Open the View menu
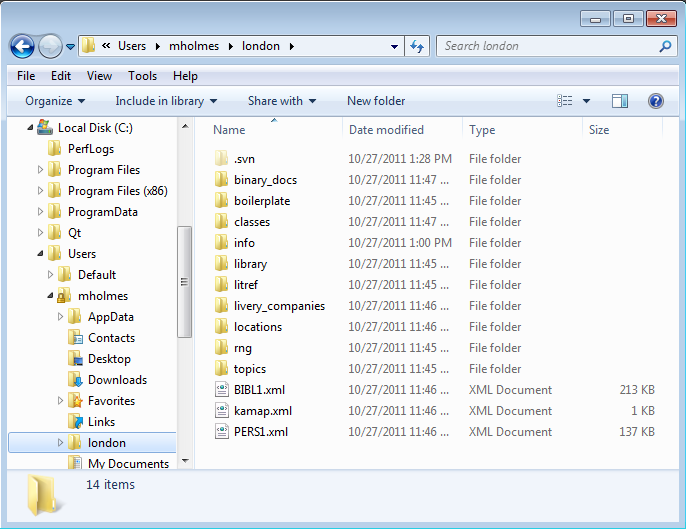This screenshot has width=686, height=529. tap(99, 76)
